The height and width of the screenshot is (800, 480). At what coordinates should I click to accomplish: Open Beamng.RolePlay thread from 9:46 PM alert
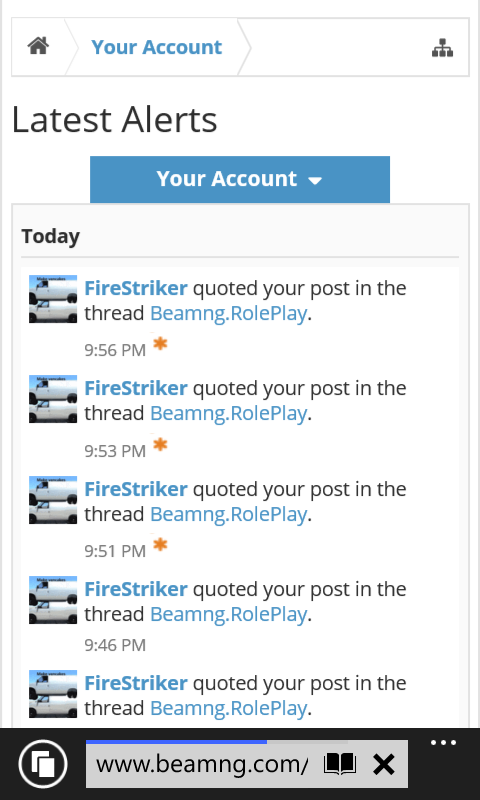click(229, 614)
